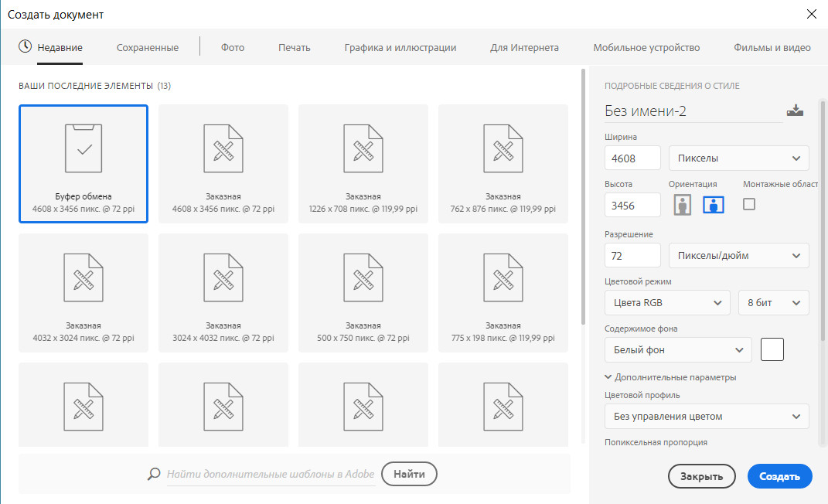Pick the 762 x 876 custom preset
The width and height of the screenshot is (828, 504).
pos(503,163)
